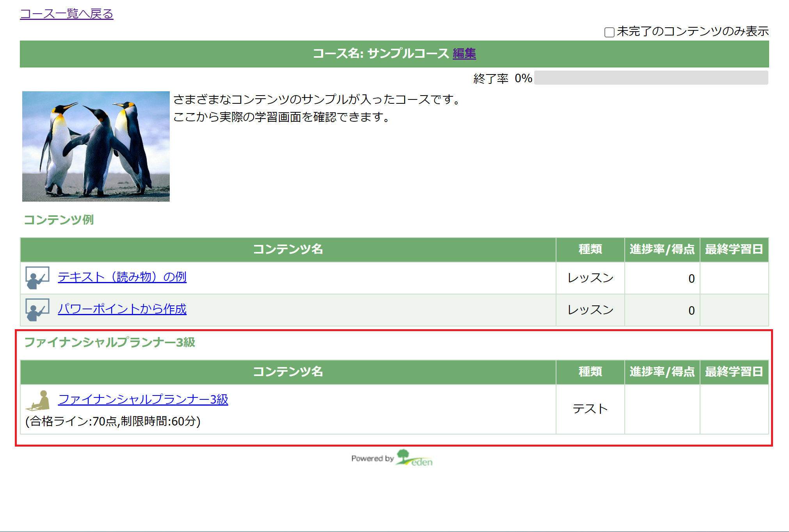This screenshot has width=789, height=532.
Task: Click the score 0 in テキスト（読み物）の例 row
Action: [x=691, y=278]
